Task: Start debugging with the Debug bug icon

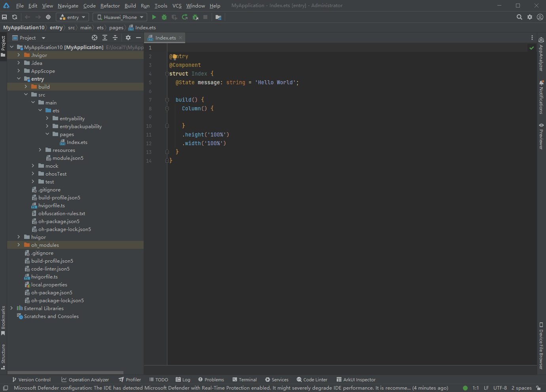Action: 164,17
